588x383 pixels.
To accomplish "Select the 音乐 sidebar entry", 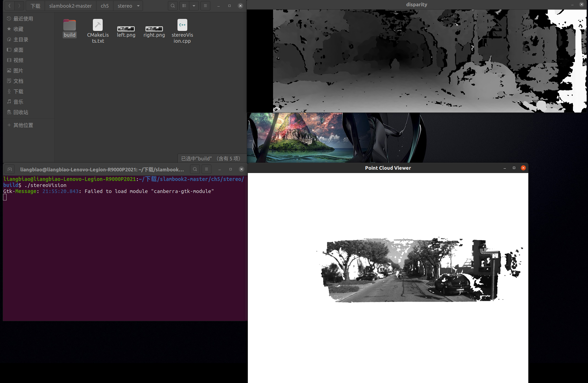I will 18,102.
